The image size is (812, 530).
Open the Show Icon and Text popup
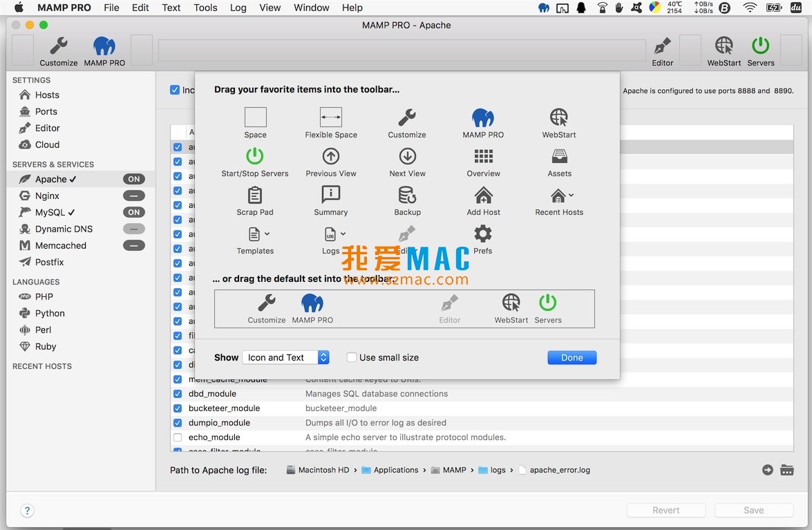coord(285,357)
